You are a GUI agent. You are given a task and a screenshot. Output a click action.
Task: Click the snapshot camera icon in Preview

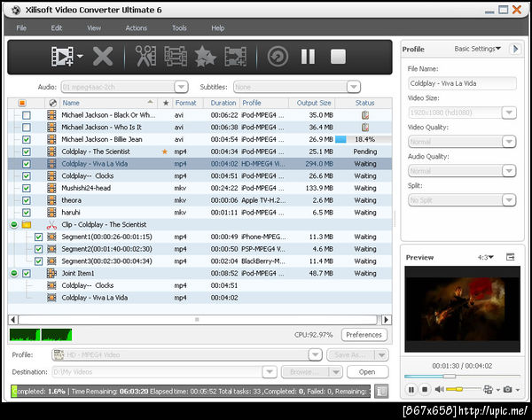click(x=507, y=389)
